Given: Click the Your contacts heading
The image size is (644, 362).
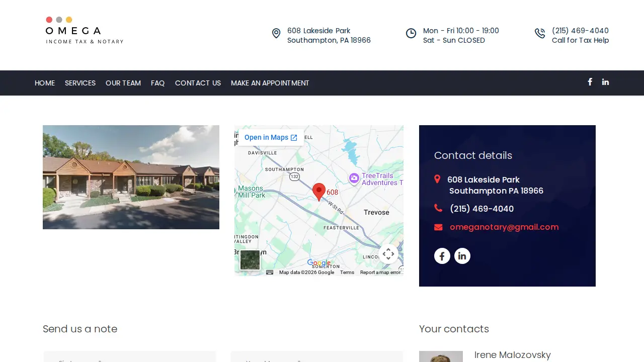Looking at the screenshot, I should pos(454,329).
